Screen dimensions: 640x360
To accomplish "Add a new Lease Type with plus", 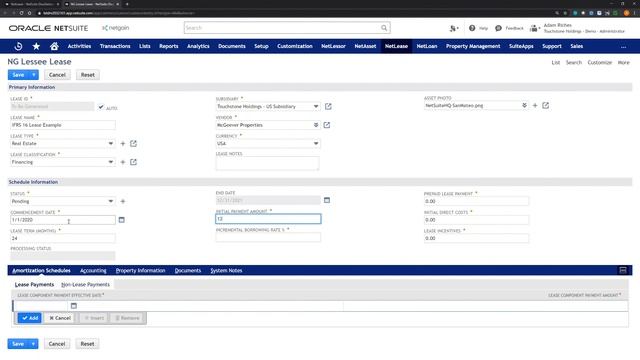I will 123,144.
